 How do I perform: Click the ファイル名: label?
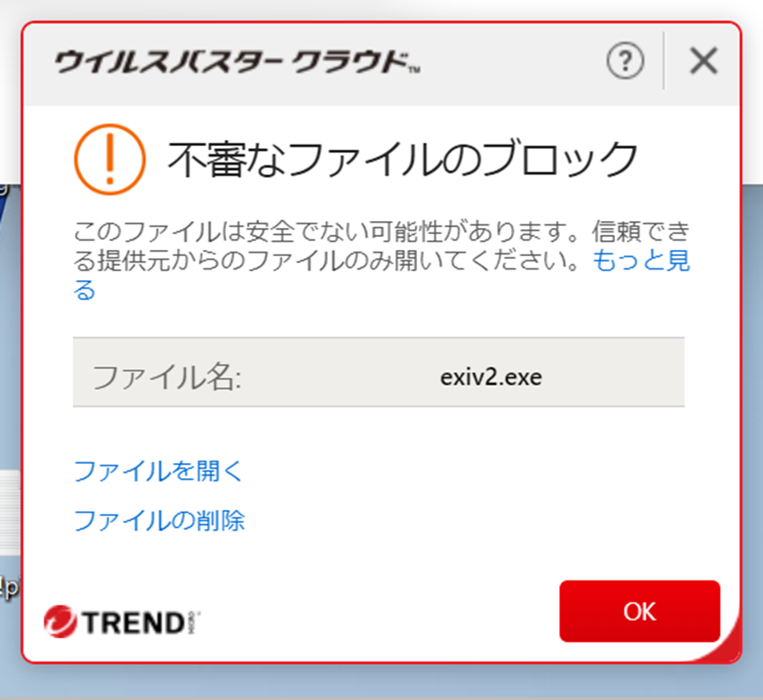click(x=167, y=377)
